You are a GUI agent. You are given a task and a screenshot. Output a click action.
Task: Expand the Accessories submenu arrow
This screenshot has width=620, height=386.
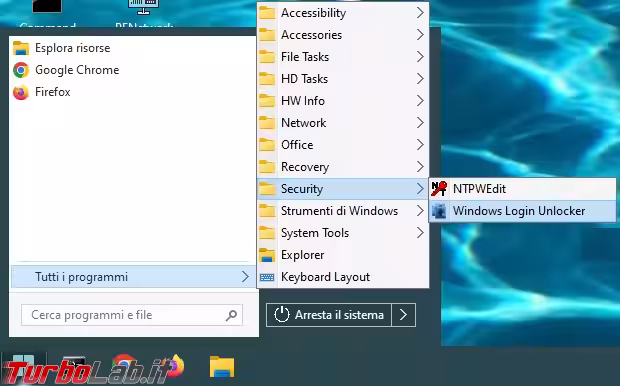click(x=420, y=35)
